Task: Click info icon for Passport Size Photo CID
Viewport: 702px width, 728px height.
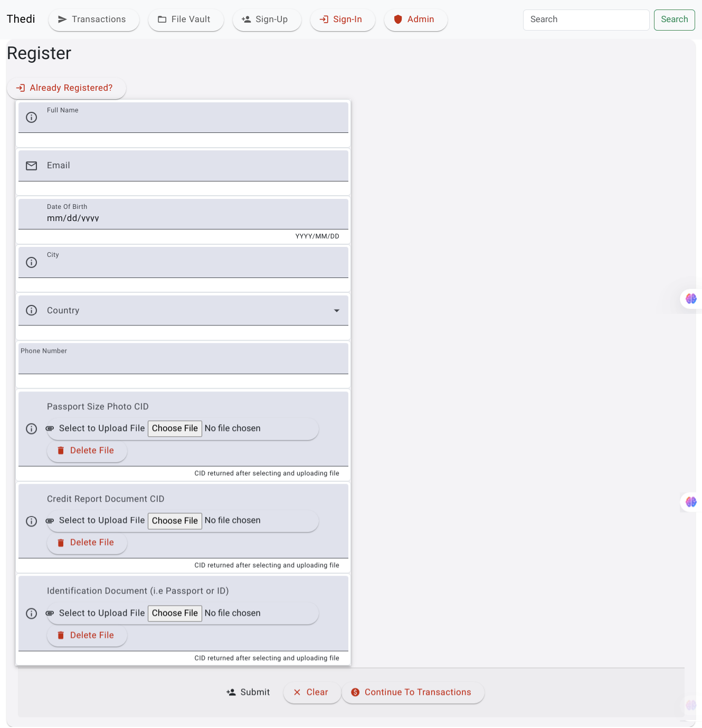Action: pyautogui.click(x=32, y=428)
